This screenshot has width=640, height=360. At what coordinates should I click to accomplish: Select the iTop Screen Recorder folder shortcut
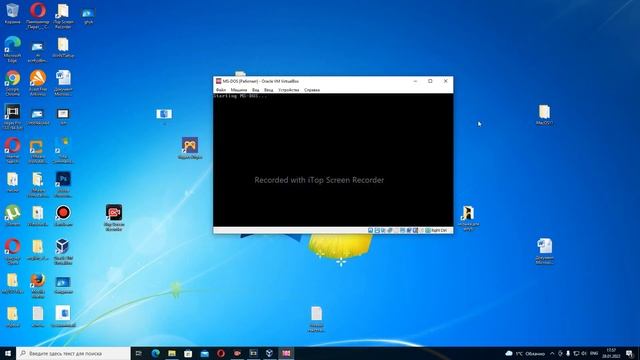click(63, 16)
